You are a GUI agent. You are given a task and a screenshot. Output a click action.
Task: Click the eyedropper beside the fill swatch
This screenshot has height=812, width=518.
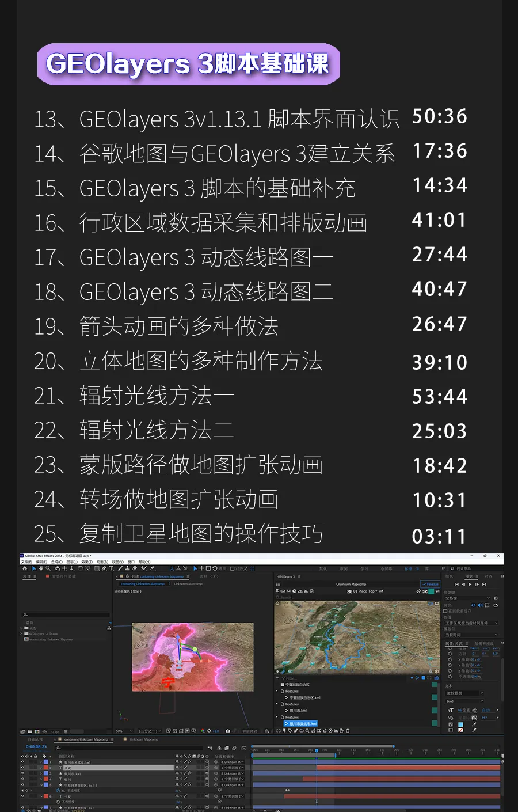475,724
